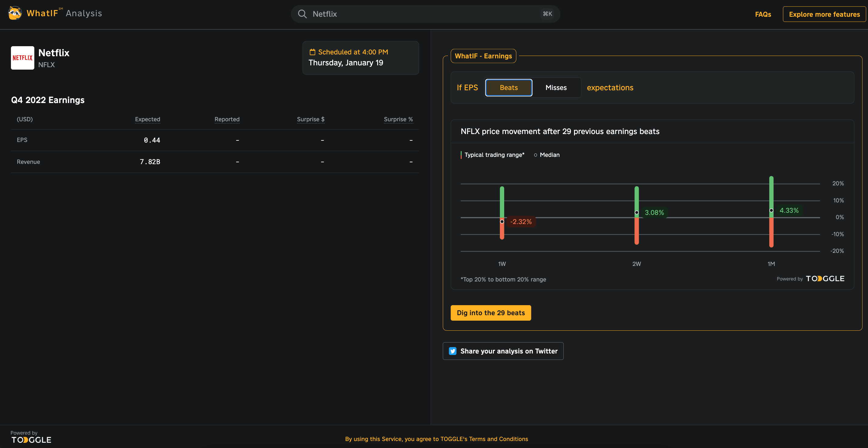This screenshot has height=448, width=868.
Task: Click the Surprise % column header
Action: [398, 119]
